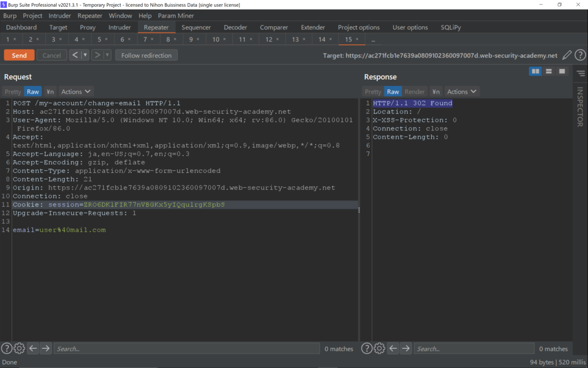The height and width of the screenshot is (368, 588).
Task: Switch response view to Render
Action: (415, 92)
